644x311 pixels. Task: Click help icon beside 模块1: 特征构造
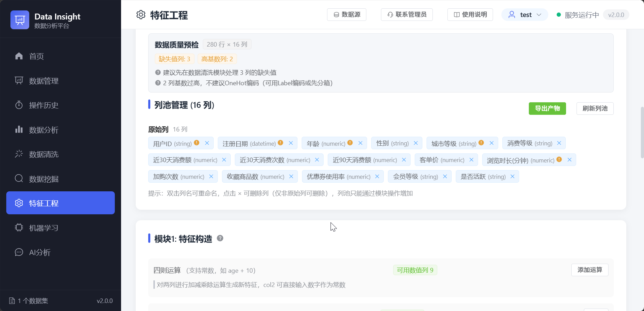pyautogui.click(x=220, y=238)
